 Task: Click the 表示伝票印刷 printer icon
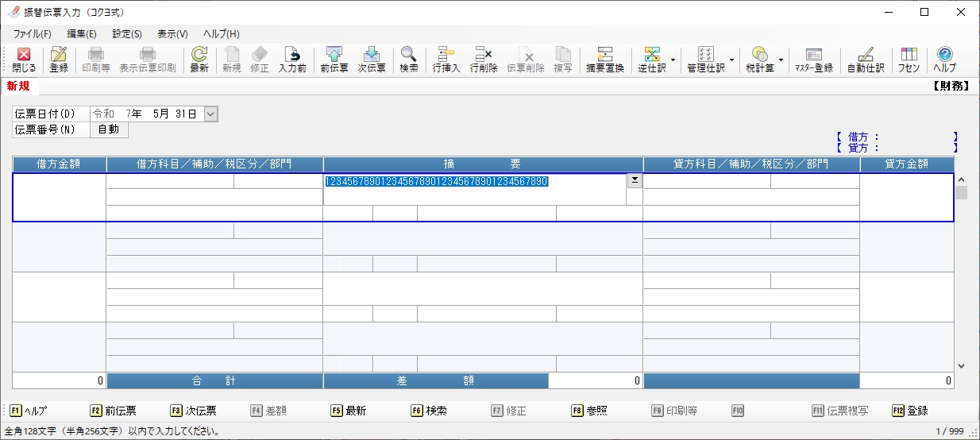point(148,60)
